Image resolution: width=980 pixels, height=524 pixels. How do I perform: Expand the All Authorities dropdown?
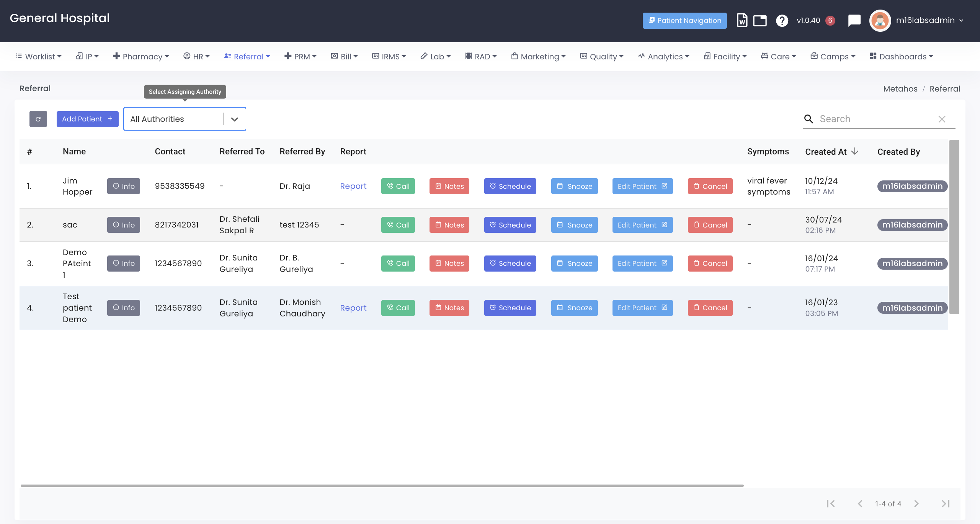[235, 119]
